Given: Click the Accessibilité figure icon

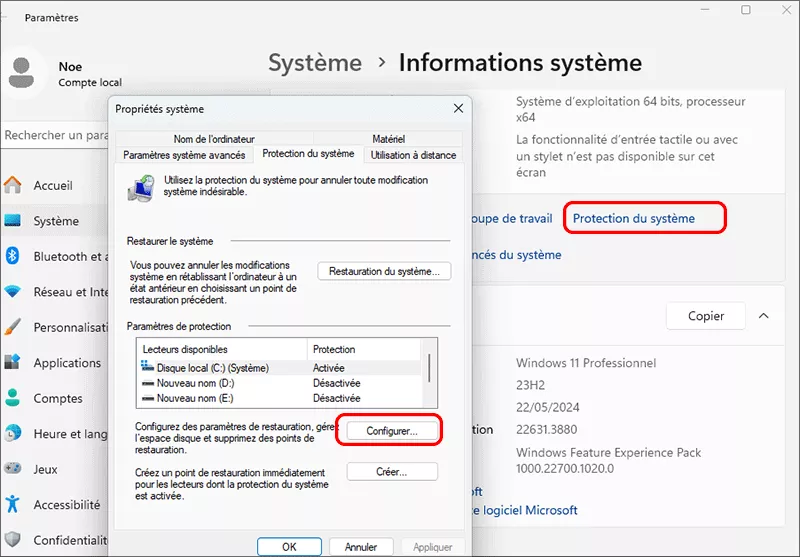Looking at the screenshot, I should (12, 504).
